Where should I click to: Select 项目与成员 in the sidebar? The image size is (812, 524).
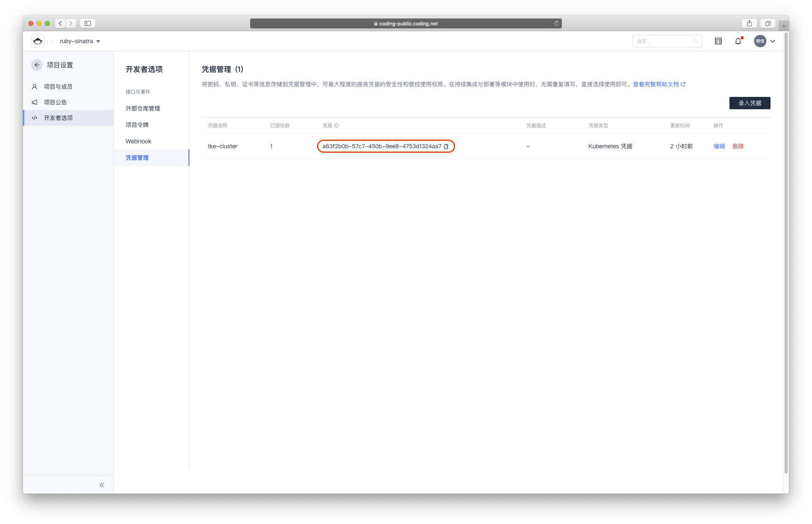tap(58, 87)
